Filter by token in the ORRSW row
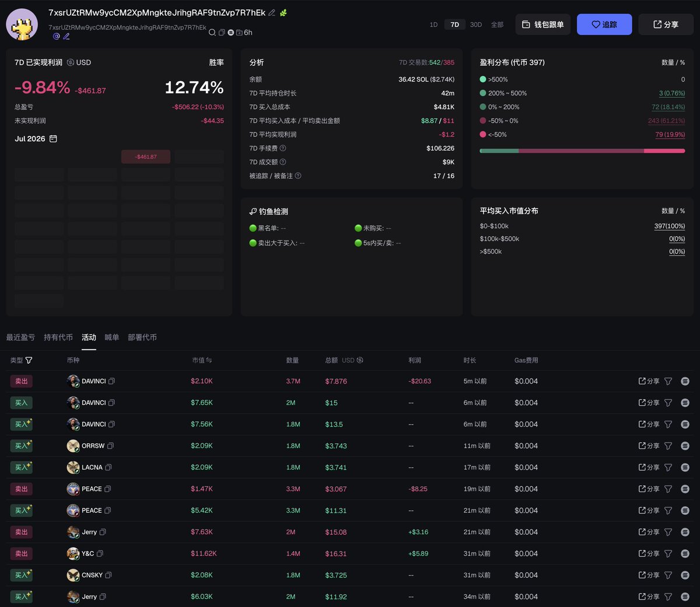 pos(668,446)
